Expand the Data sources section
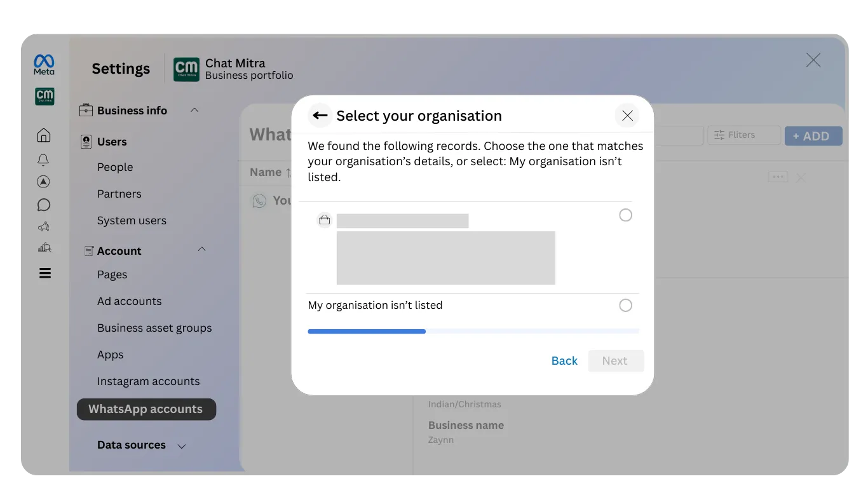This screenshot has width=868, height=488. (x=182, y=445)
